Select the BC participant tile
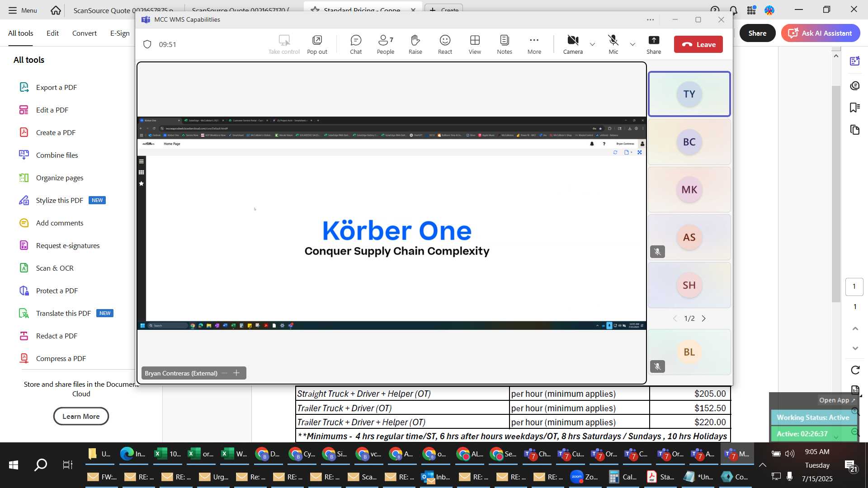The image size is (868, 488). pos(689,142)
